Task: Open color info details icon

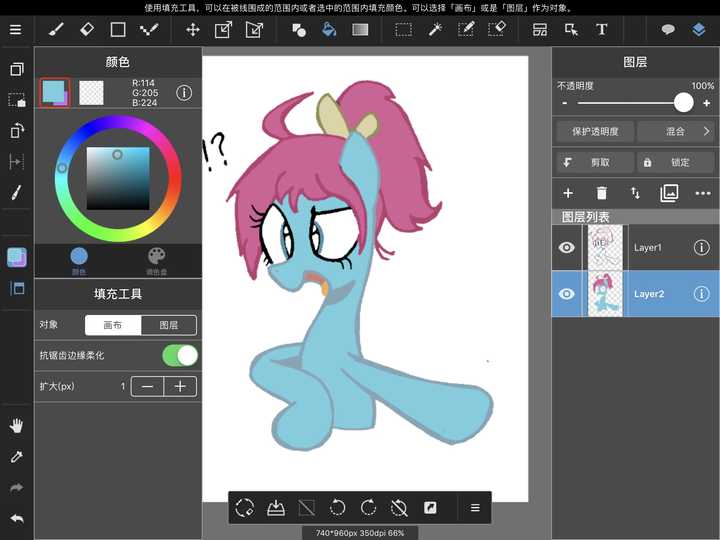Action: click(x=184, y=93)
